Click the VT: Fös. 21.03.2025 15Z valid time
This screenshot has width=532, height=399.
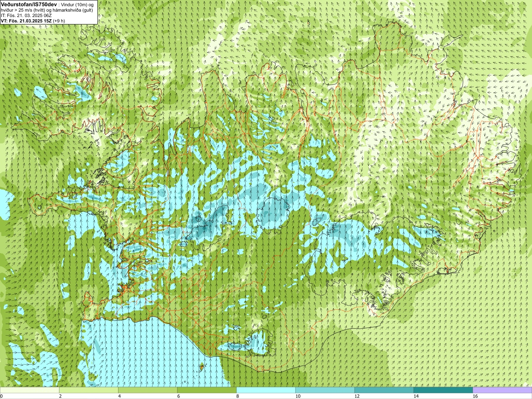(x=27, y=21)
